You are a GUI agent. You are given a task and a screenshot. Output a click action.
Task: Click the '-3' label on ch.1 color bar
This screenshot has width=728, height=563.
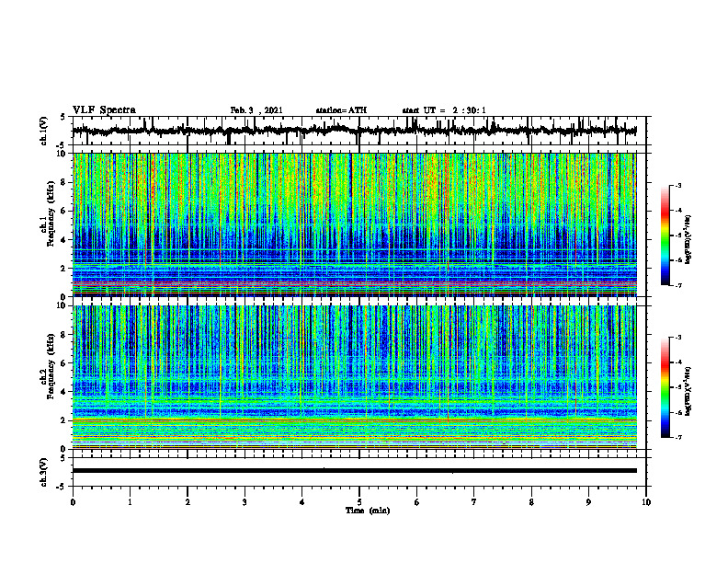[x=677, y=186]
